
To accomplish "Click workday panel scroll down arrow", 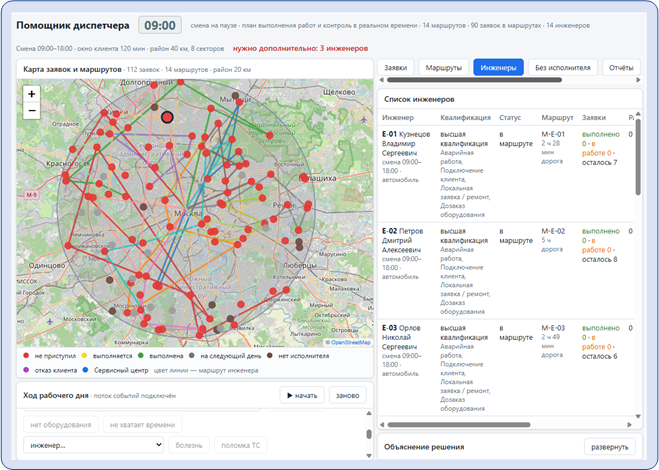I will click(x=369, y=456).
